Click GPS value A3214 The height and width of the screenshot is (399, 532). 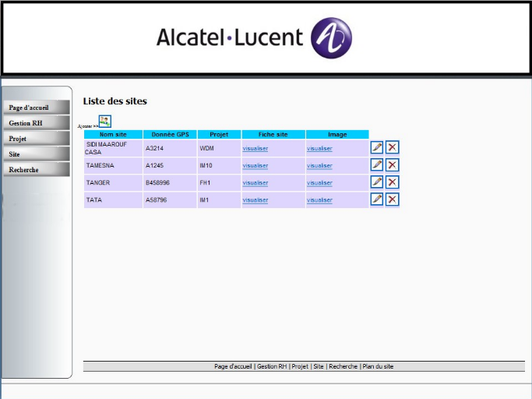click(154, 148)
